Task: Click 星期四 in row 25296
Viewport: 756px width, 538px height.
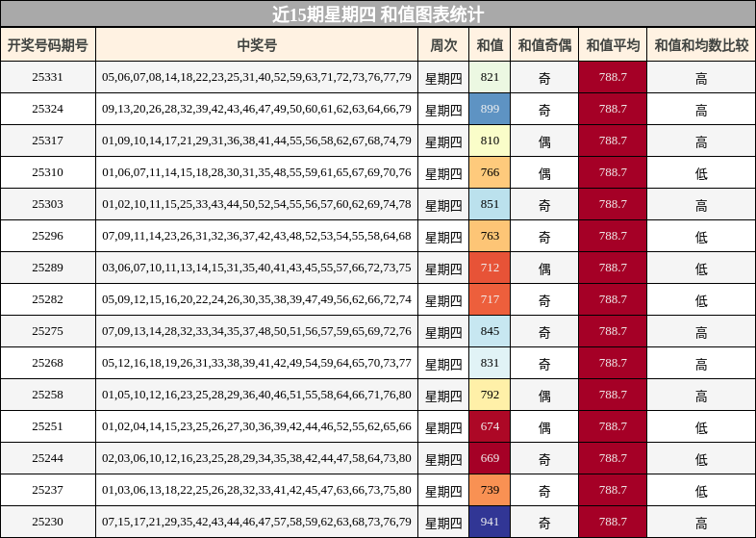Action: pyautogui.click(x=443, y=238)
